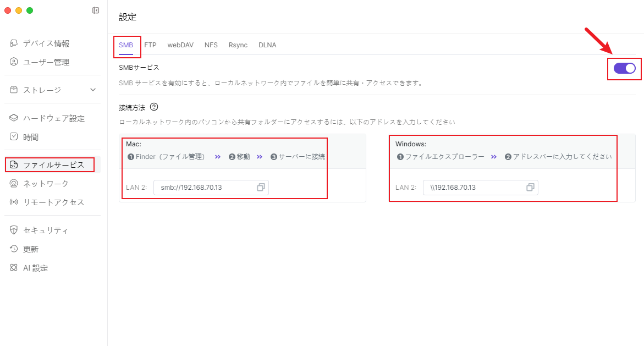Select the NFS tab
Image resolution: width=644 pixels, height=346 pixels.
211,45
